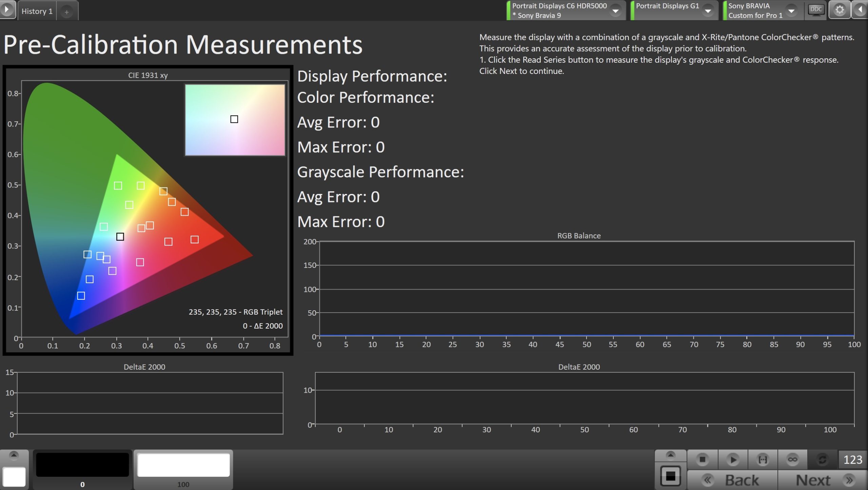Click the DDC monitor icon
Viewport: 868px width, 490px height.
pyautogui.click(x=815, y=10)
